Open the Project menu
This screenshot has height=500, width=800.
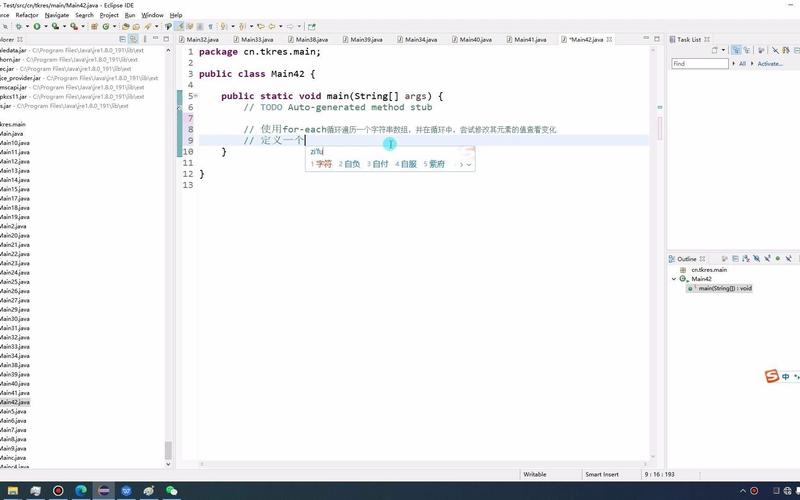click(109, 15)
